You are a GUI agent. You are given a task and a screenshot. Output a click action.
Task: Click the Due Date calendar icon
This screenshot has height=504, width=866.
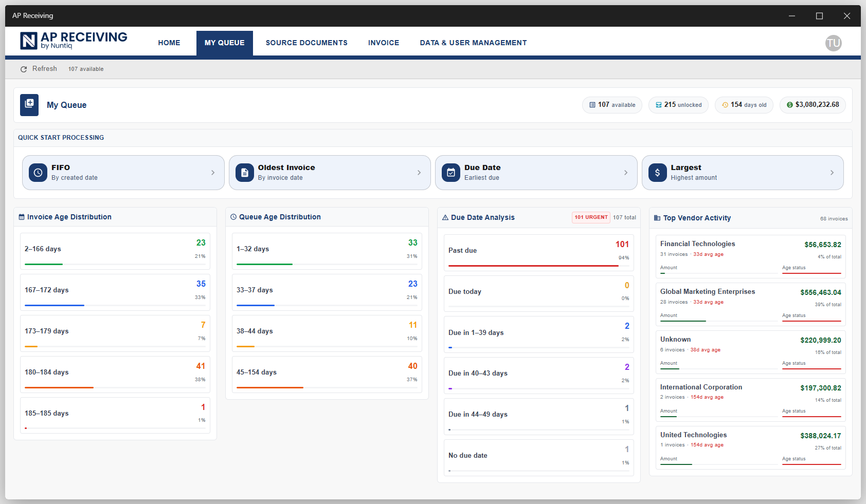pyautogui.click(x=451, y=173)
